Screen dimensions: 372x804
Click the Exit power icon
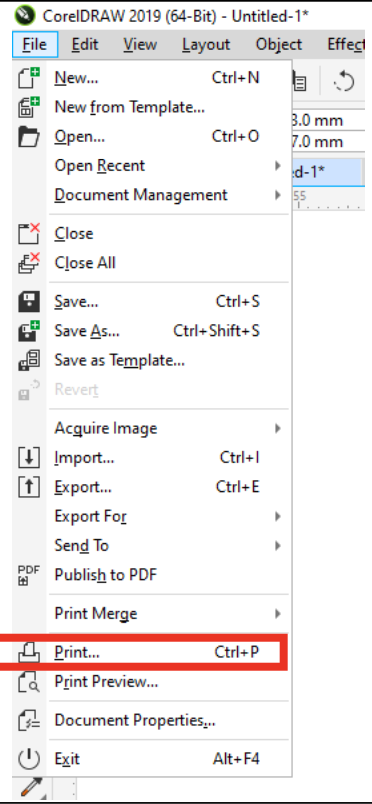pos(29,759)
